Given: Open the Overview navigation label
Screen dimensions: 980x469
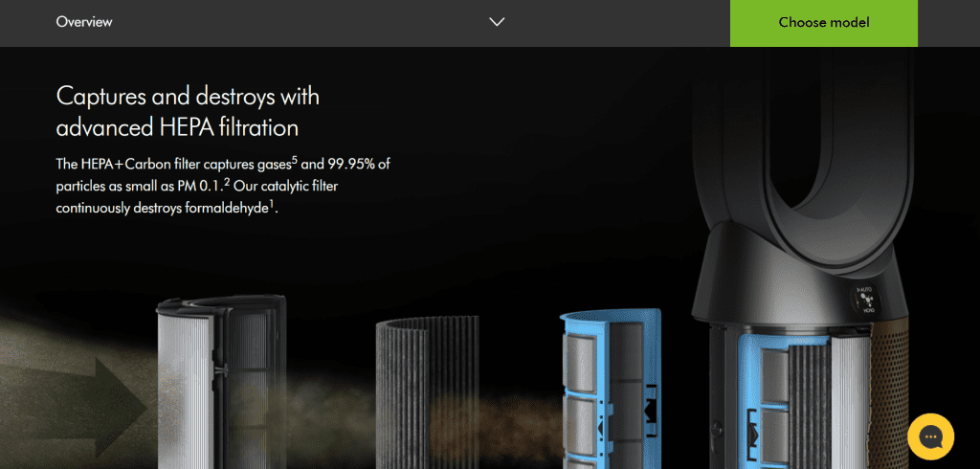Looking at the screenshot, I should pyautogui.click(x=84, y=22).
